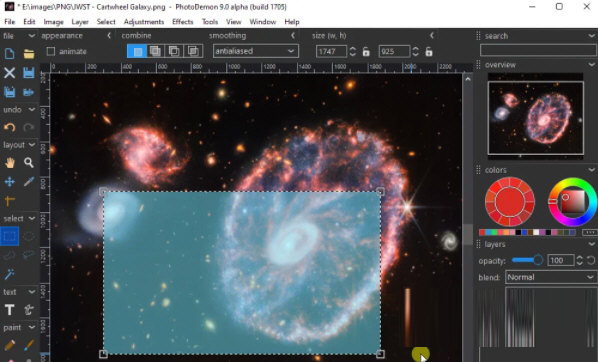Open the Adjustments menu
Screen dimensions: 598x362
[144, 22]
